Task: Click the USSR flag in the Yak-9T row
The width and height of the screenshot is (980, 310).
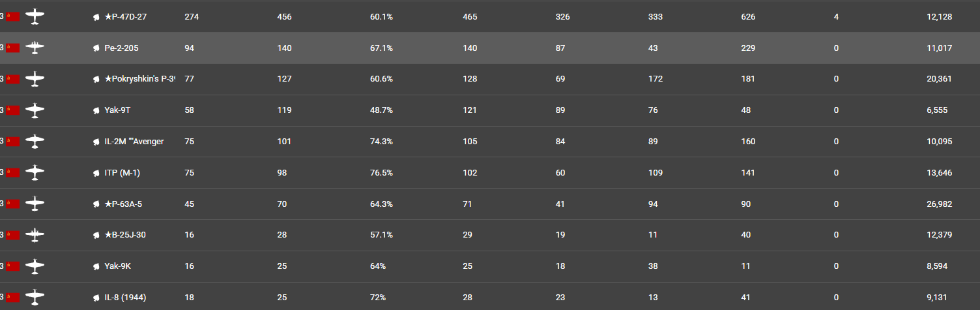Action: tap(13, 110)
